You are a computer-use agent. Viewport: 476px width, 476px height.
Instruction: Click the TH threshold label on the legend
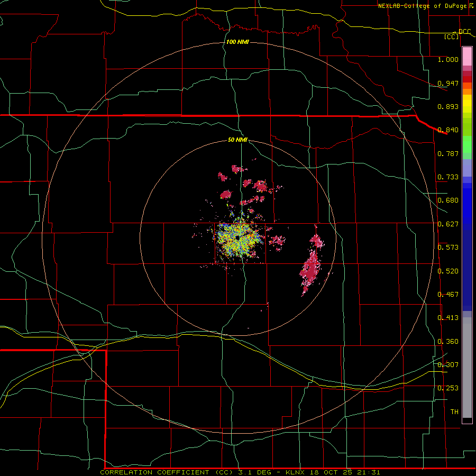(x=454, y=411)
